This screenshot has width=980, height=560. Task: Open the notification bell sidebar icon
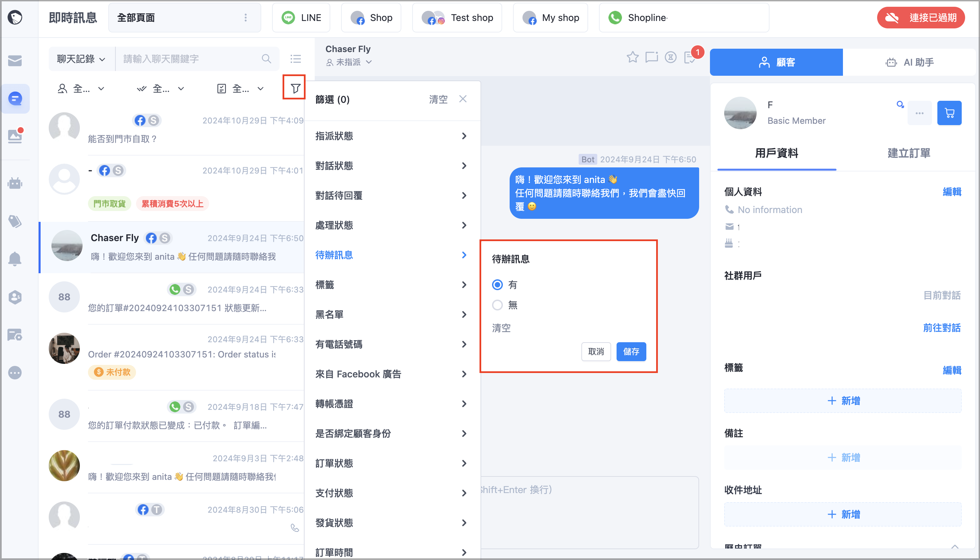click(15, 259)
